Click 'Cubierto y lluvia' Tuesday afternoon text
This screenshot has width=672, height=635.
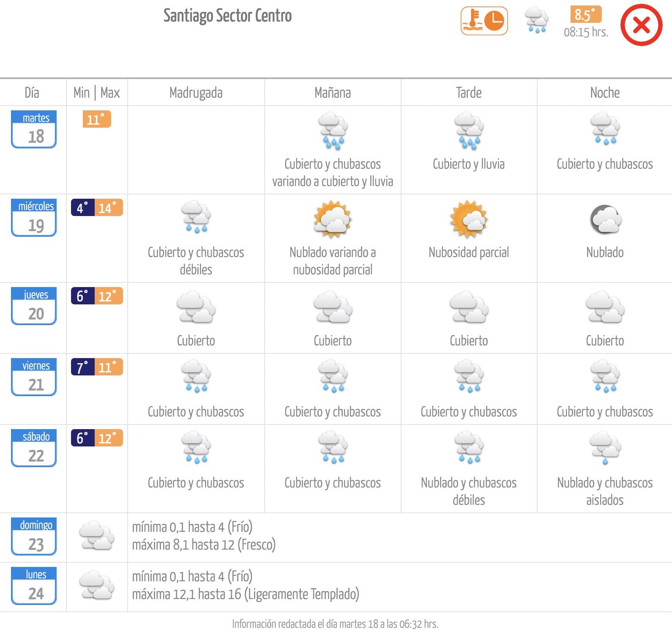click(469, 164)
